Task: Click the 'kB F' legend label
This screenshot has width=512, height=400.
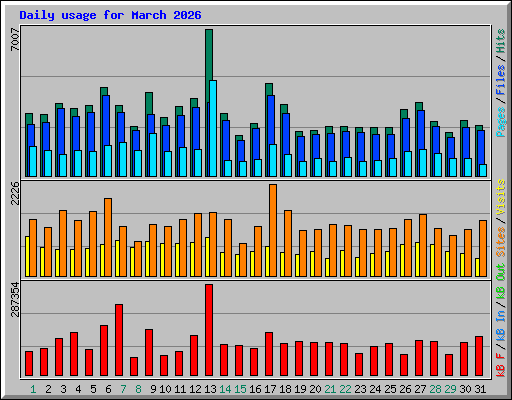Action: [501, 365]
